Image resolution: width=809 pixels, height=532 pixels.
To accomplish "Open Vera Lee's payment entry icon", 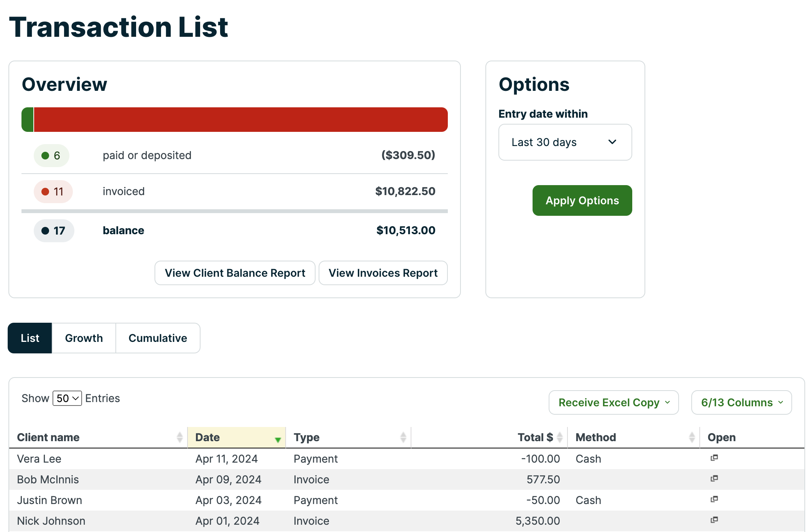I will click(x=714, y=458).
